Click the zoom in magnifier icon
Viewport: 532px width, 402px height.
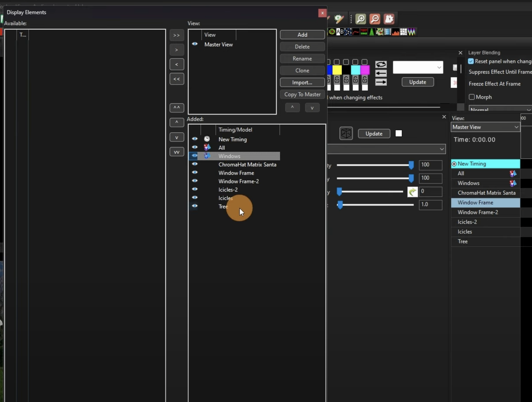click(360, 19)
